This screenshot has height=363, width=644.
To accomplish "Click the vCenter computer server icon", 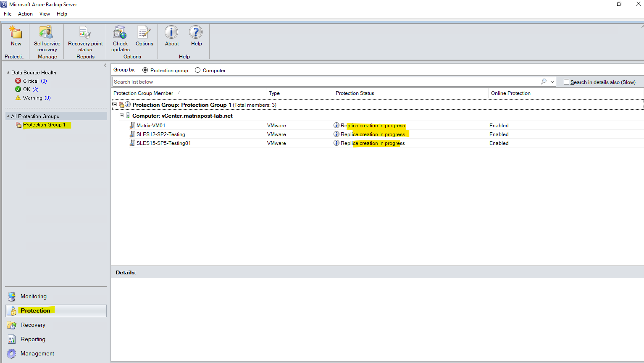I will pyautogui.click(x=128, y=116).
